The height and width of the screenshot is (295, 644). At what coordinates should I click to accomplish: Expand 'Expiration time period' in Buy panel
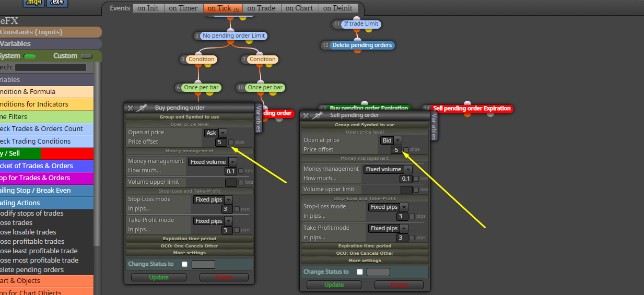coord(189,239)
